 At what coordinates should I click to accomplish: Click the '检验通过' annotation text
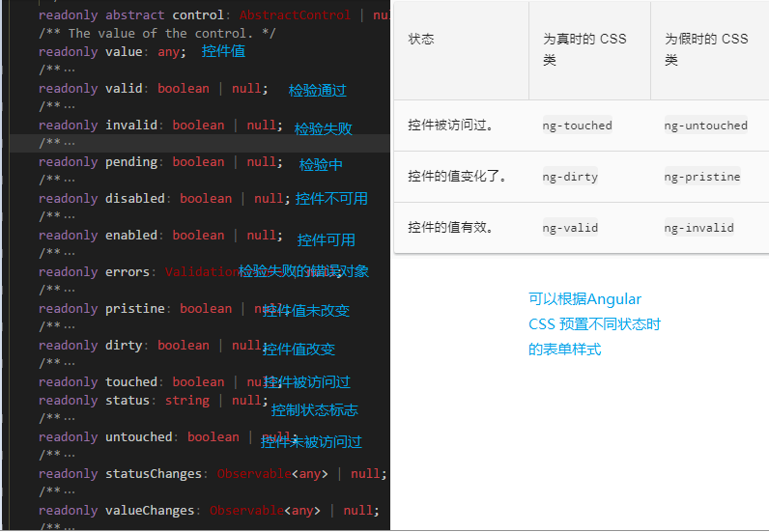point(317,90)
